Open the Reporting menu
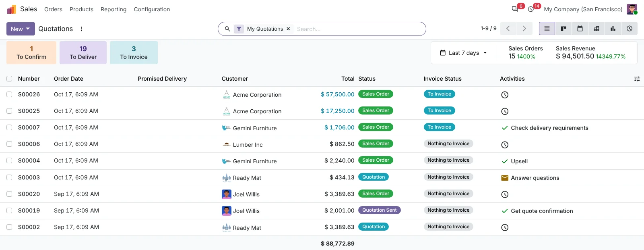 114,9
